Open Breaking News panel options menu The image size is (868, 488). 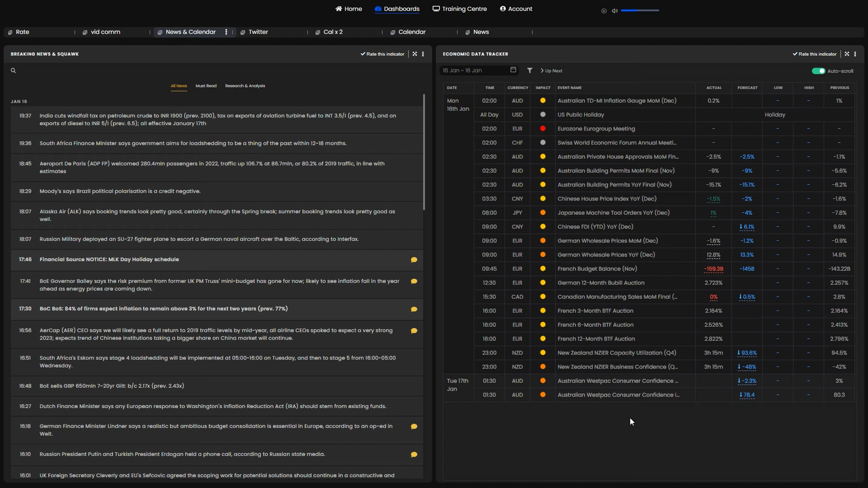(423, 54)
